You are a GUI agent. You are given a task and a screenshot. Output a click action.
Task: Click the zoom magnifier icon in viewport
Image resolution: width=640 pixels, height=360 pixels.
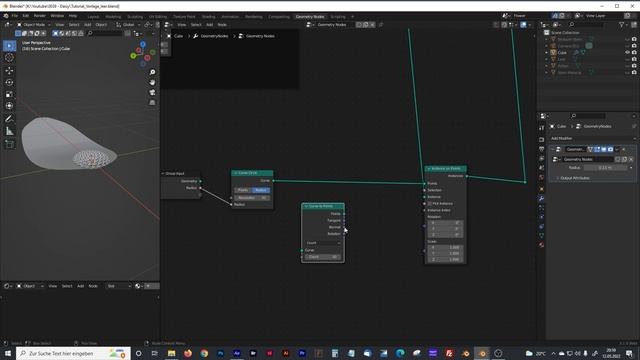152,72
